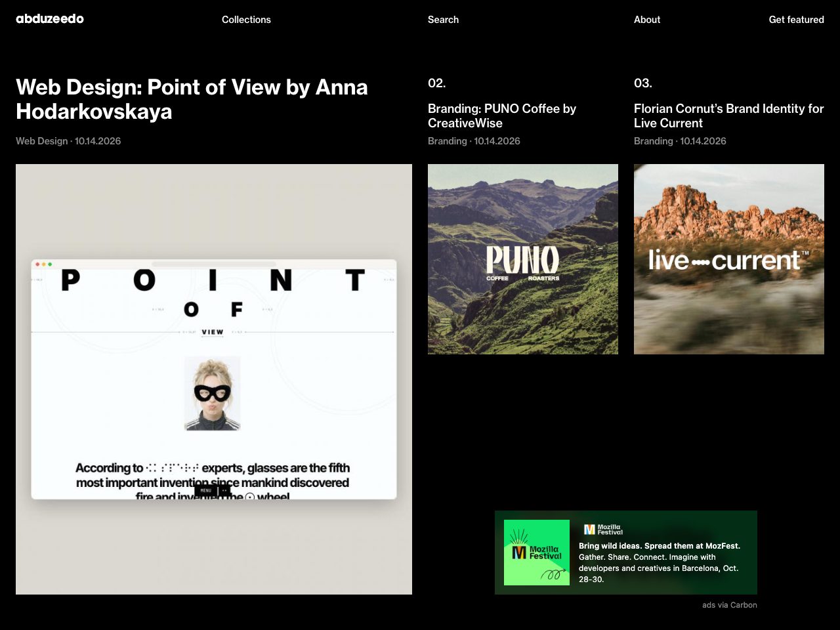Viewport: 840px width, 630px height.
Task: Open the PUNO Coffee Roasters image
Action: click(523, 259)
